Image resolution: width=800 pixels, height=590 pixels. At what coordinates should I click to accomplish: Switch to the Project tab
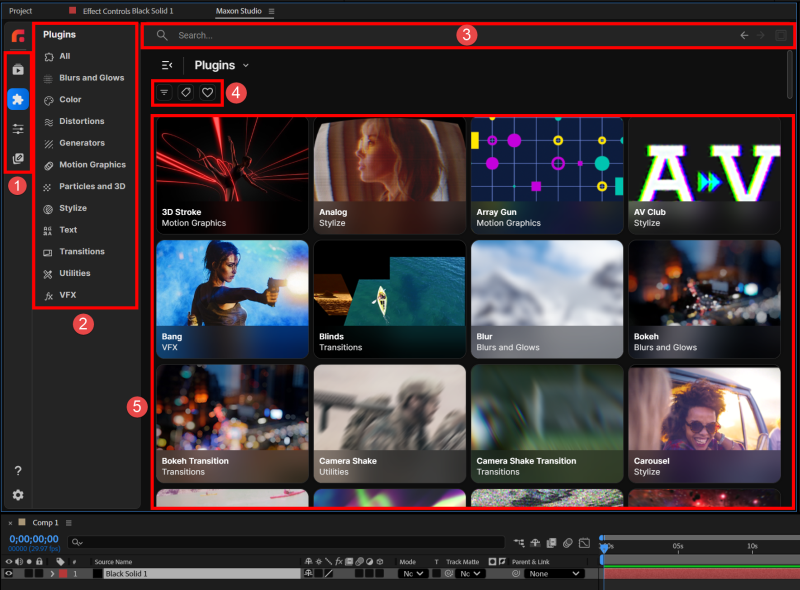(20, 10)
